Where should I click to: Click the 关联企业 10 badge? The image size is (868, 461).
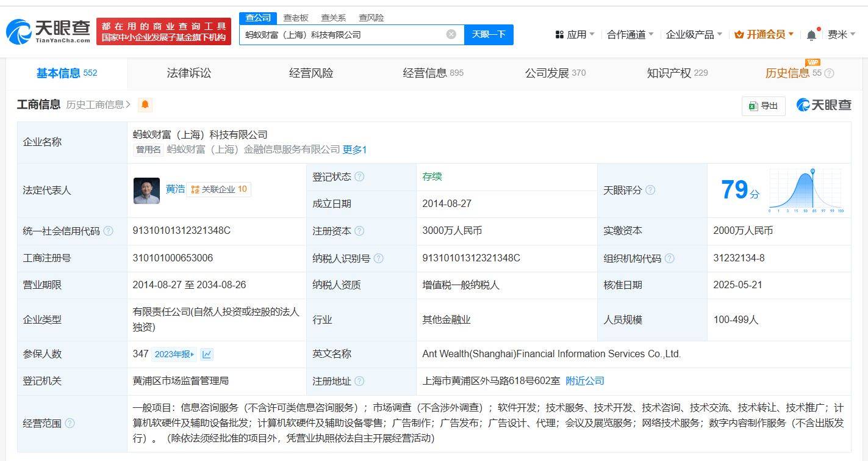point(218,189)
